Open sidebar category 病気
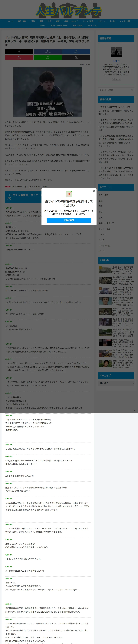The width and height of the screenshot is (138, 644). 101,217
